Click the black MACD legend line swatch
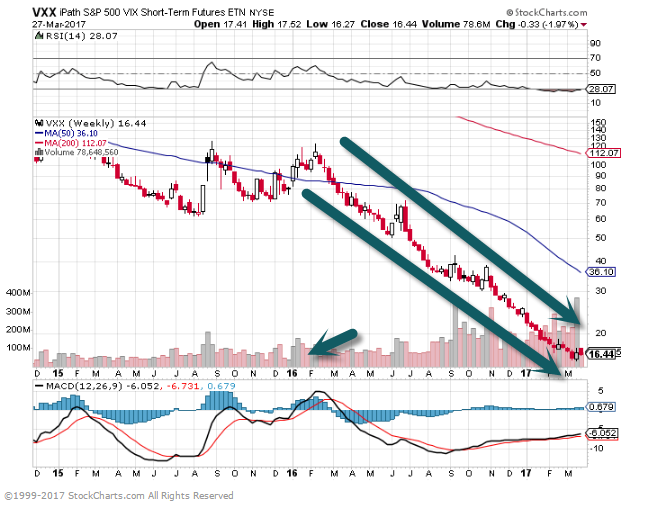 tap(39, 386)
